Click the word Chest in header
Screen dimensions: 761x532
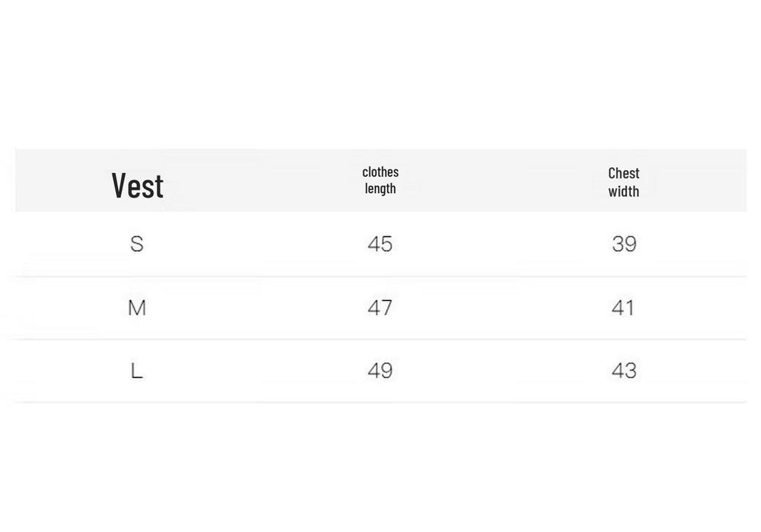coord(624,173)
